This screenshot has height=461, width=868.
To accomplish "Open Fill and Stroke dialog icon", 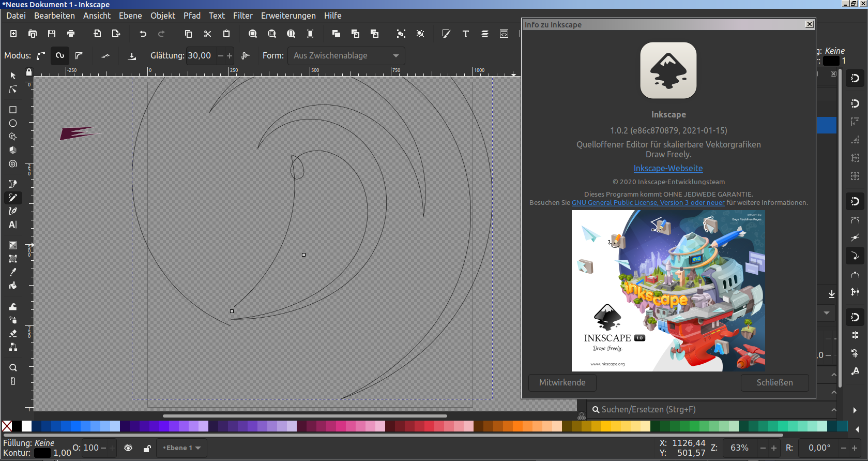I will click(446, 34).
